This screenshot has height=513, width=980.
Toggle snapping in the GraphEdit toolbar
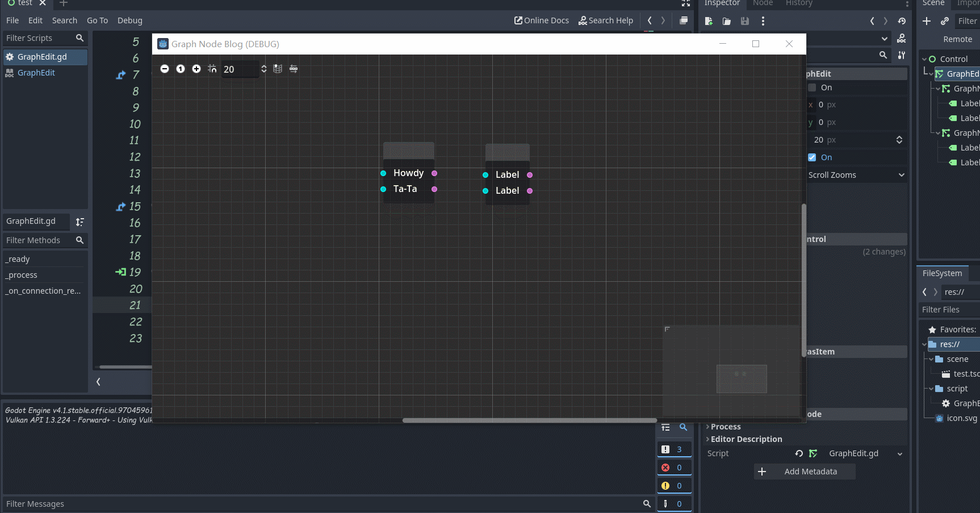212,69
